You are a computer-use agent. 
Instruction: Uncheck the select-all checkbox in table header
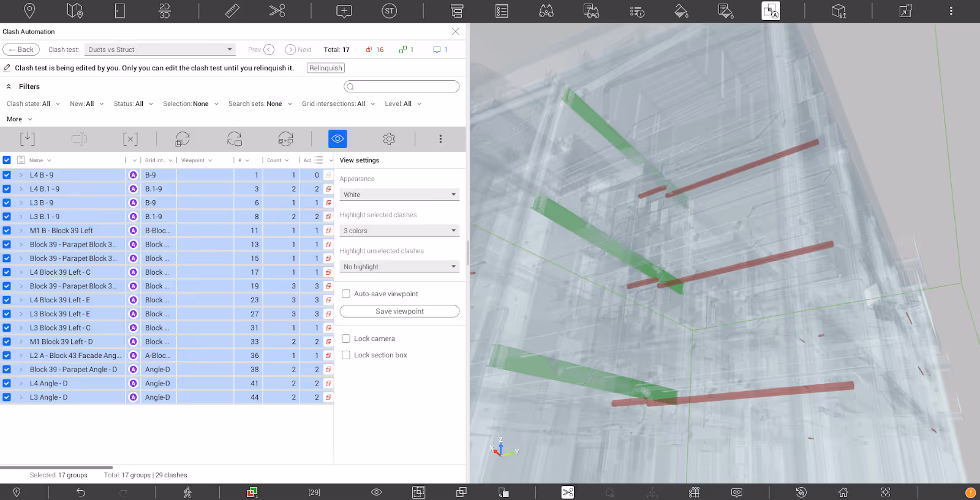coord(7,160)
